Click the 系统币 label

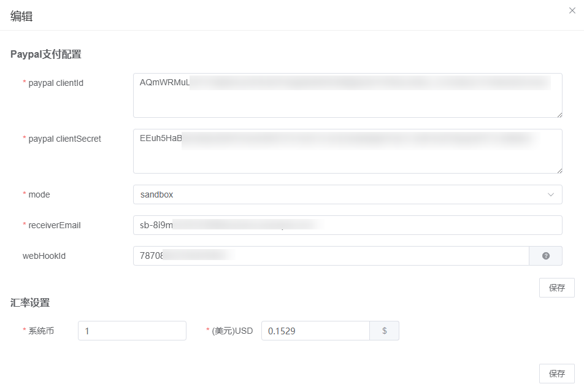click(x=41, y=331)
